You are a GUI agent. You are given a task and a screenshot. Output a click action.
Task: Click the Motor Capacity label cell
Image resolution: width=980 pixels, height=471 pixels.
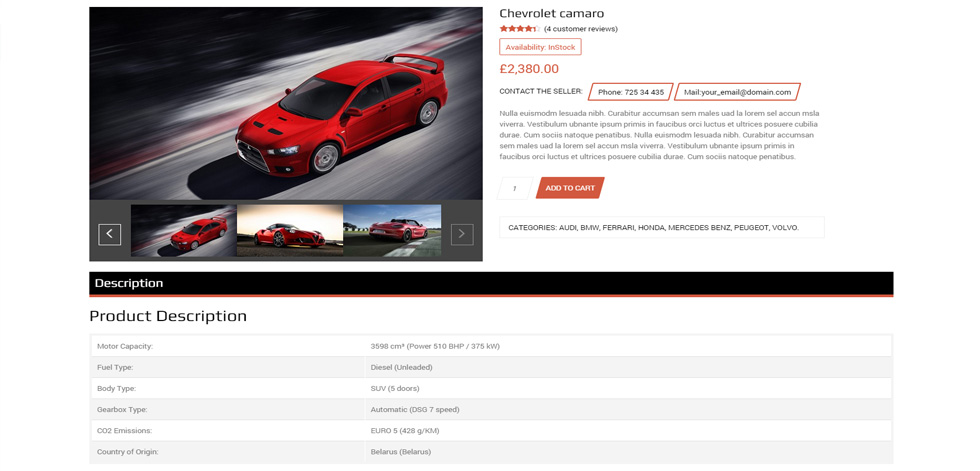pos(228,346)
